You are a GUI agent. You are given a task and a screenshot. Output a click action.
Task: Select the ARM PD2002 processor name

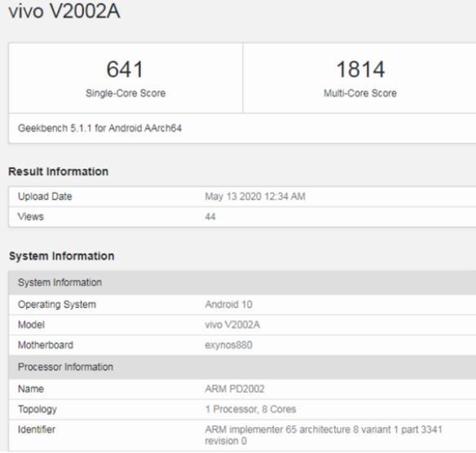coord(235,389)
